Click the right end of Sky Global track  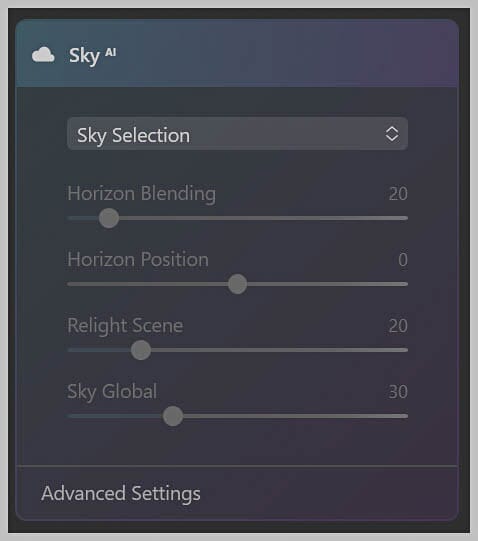[x=404, y=416]
